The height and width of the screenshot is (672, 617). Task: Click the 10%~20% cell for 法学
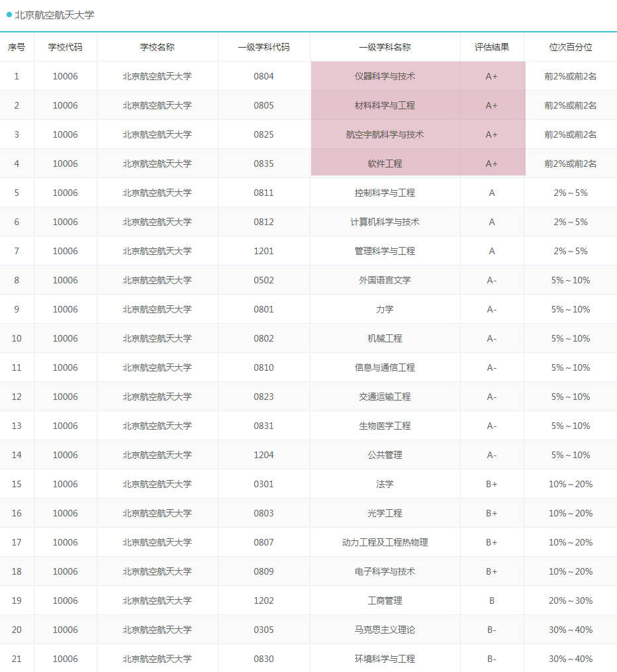pyautogui.click(x=571, y=484)
